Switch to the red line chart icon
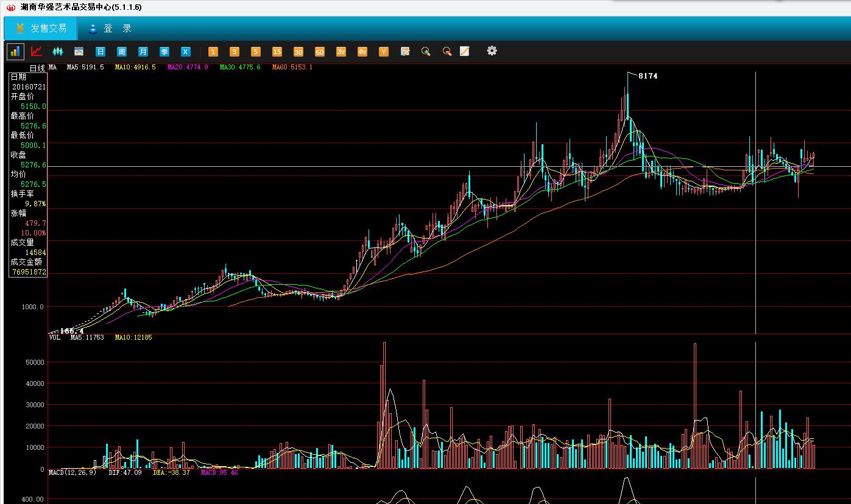The width and height of the screenshot is (851, 504). pos(37,52)
